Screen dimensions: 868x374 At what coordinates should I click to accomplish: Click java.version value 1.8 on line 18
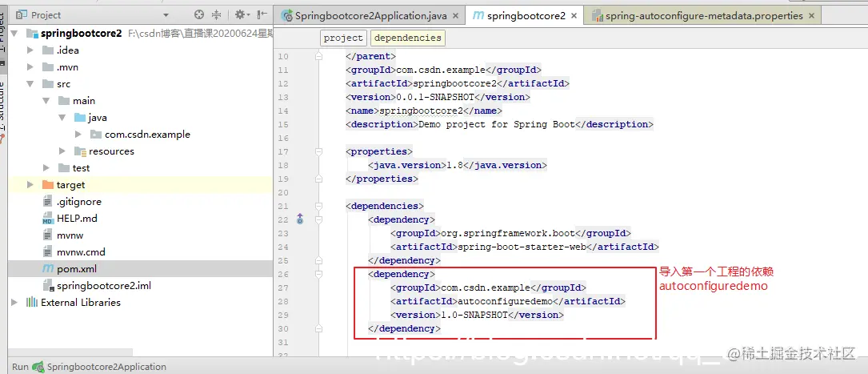coord(454,165)
